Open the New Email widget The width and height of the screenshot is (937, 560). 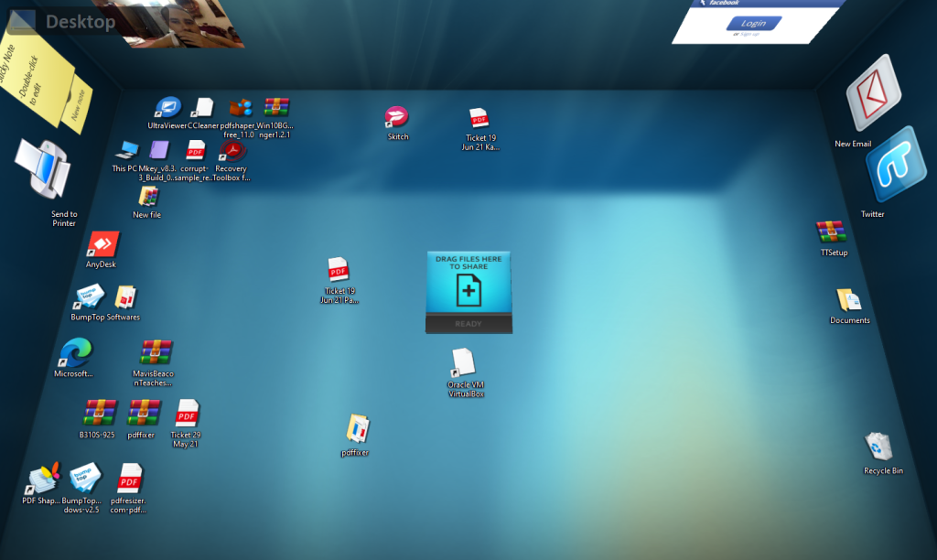click(872, 94)
